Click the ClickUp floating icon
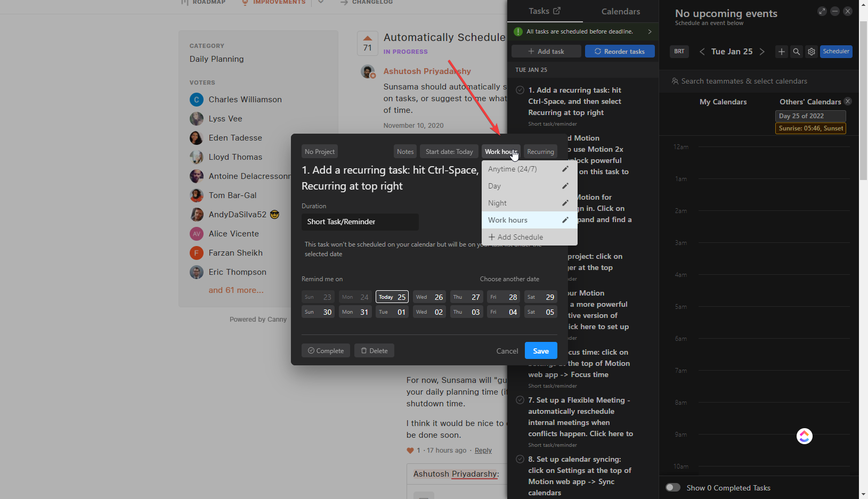 (804, 436)
